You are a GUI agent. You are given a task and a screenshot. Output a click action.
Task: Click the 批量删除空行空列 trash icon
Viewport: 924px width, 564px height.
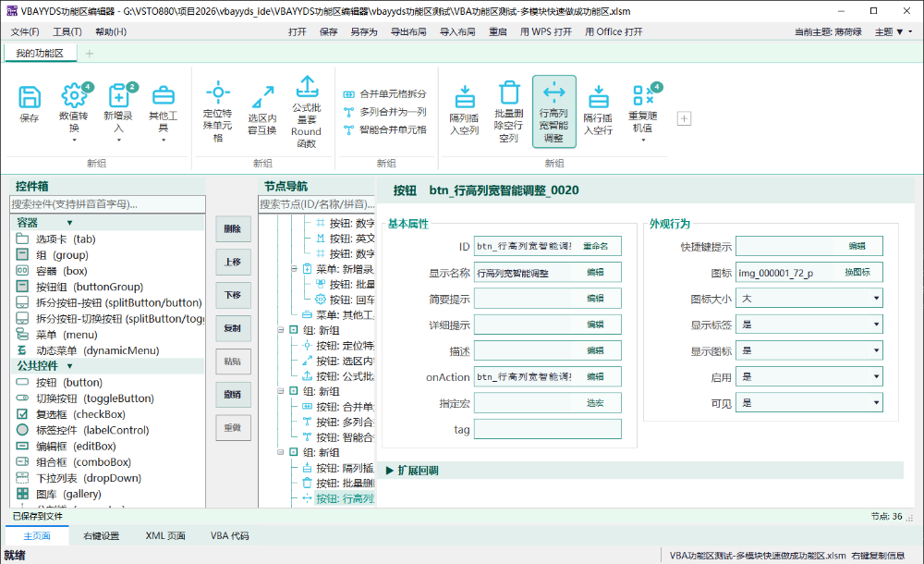tap(508, 92)
